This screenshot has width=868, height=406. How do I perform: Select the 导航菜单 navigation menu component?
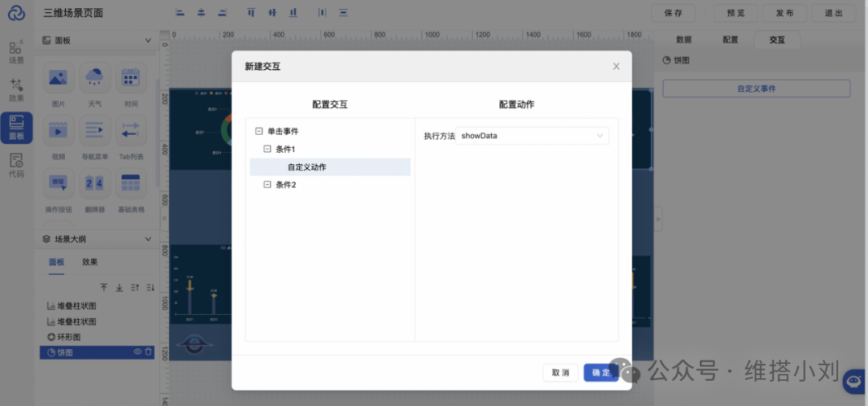pyautogui.click(x=95, y=131)
